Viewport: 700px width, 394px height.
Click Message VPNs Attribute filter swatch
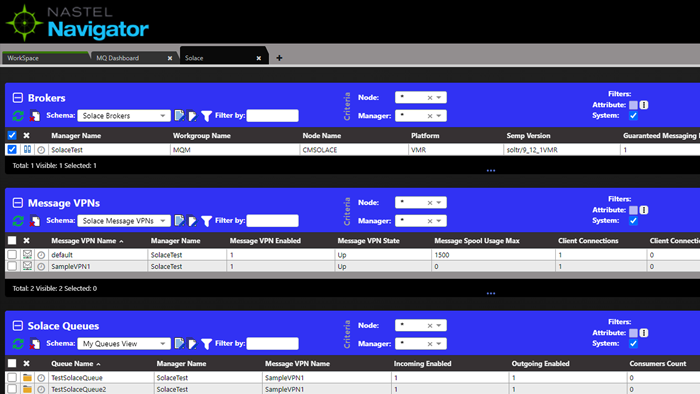[x=633, y=210]
